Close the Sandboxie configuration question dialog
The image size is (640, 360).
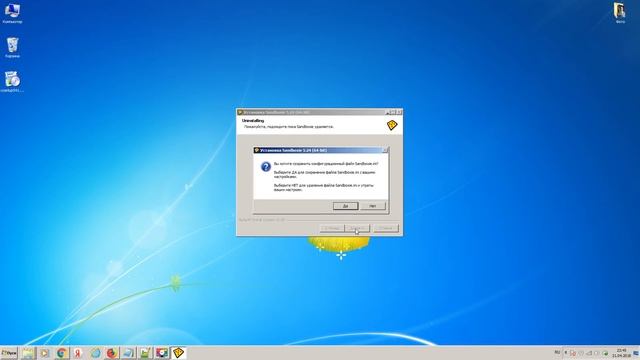pyautogui.click(x=384, y=150)
